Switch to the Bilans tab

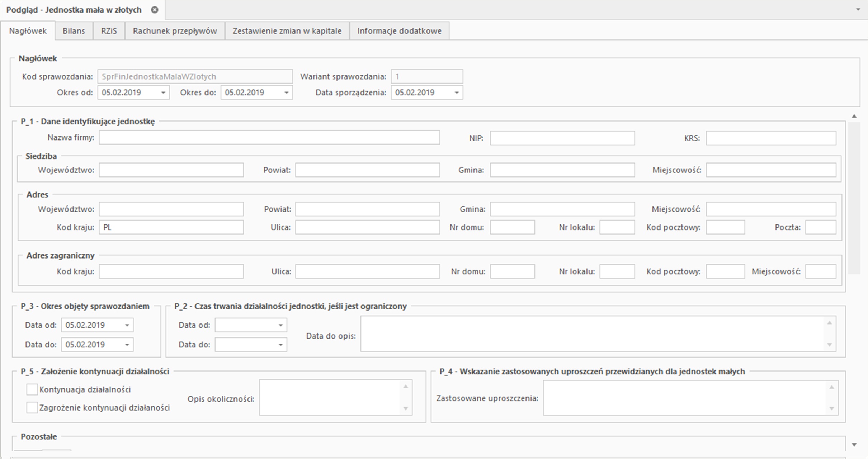click(74, 31)
